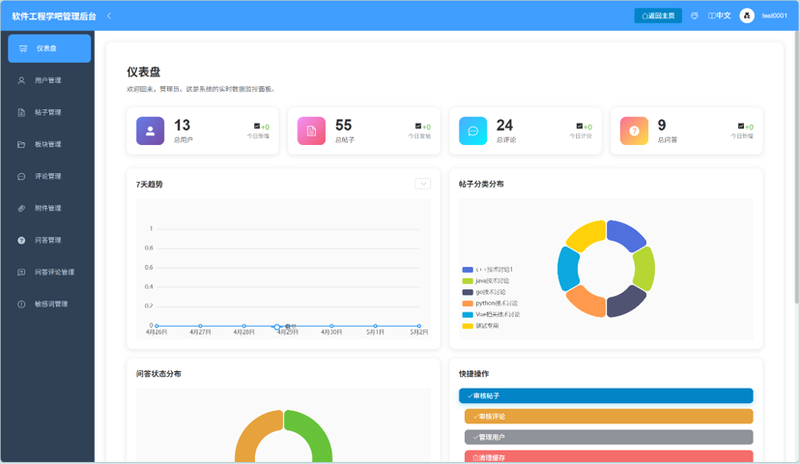Click the 24 total comments count
The height and width of the screenshot is (464, 800).
(505, 125)
